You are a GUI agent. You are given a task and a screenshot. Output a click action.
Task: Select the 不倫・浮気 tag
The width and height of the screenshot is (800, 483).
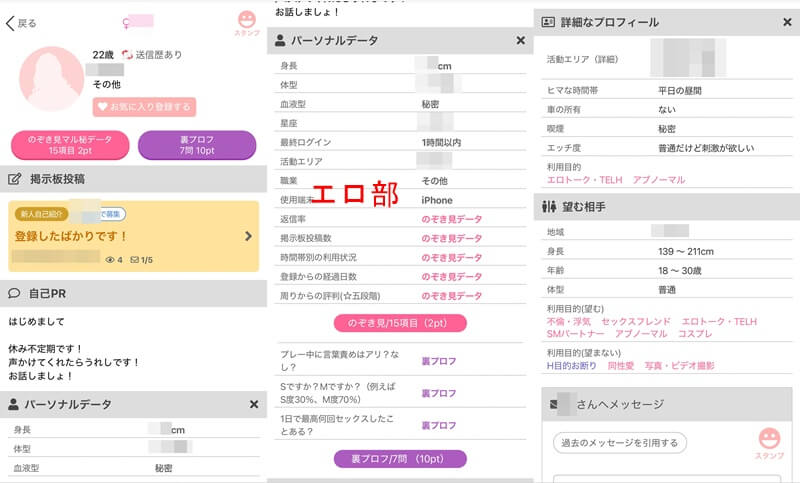pos(569,321)
